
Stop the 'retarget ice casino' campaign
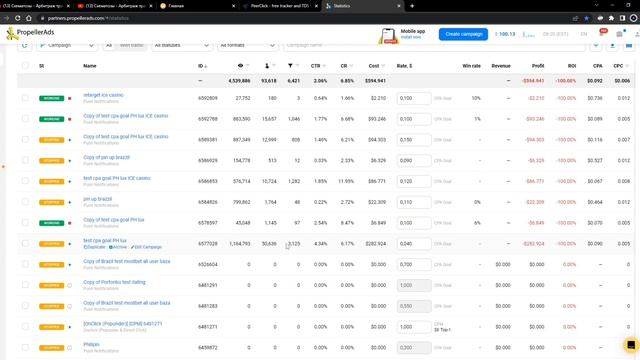pos(70,98)
